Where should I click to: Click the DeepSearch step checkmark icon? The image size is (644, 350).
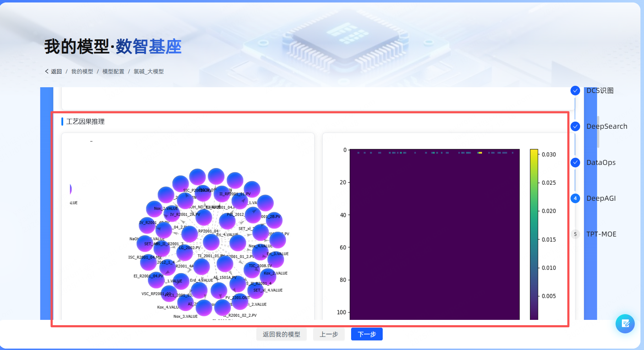coord(575,127)
